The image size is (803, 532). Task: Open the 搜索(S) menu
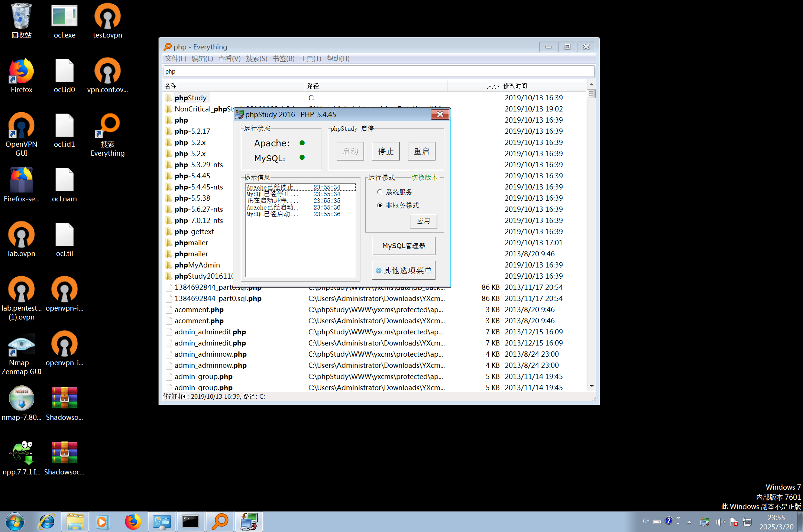coord(256,59)
